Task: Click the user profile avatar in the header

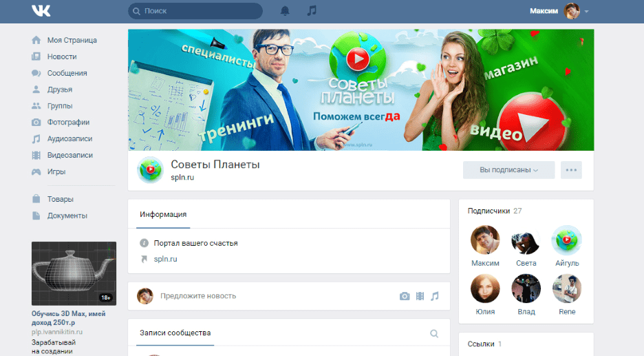Action: [572, 11]
